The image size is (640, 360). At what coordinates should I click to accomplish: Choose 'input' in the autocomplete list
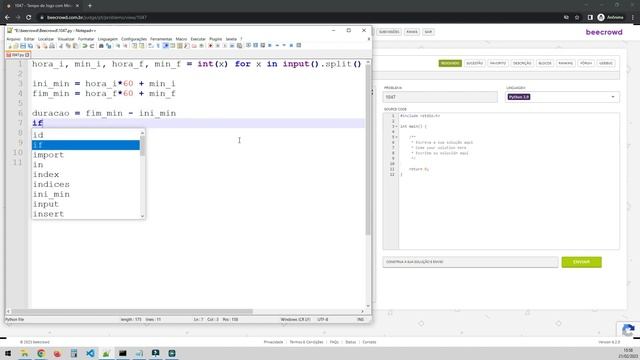point(86,204)
